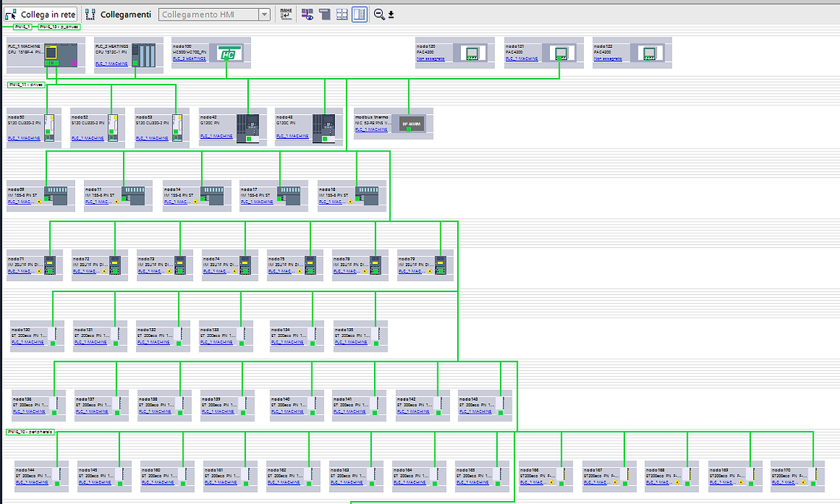Screen dimensions: 840x504
Task: Select the nodo52 S120 drive icon
Action: (x=113, y=127)
